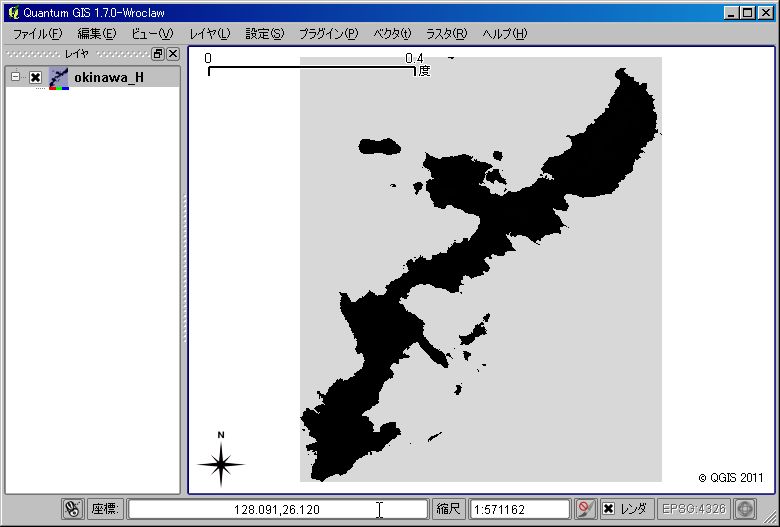
Task: Open the 設定(S) menu
Action: (265, 34)
